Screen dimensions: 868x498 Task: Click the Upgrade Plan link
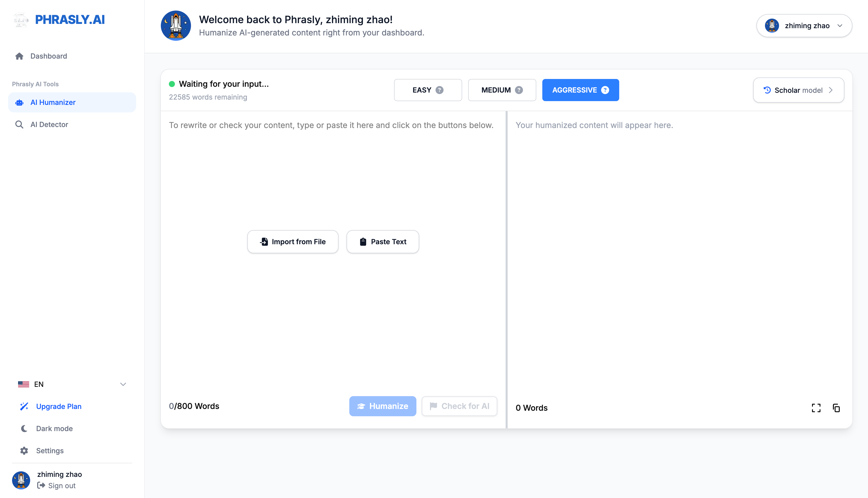tap(59, 406)
